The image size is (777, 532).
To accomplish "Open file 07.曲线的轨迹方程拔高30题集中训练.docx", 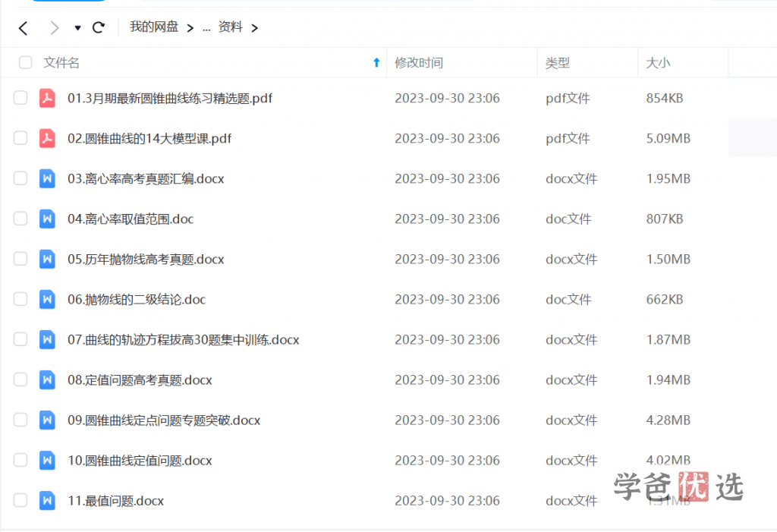I will pos(184,340).
